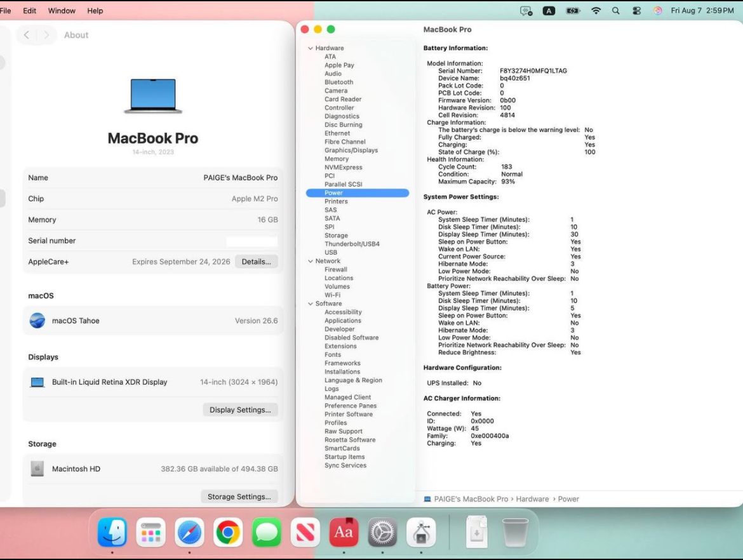Select Storage in Hardware list
The height and width of the screenshot is (560, 743).
[x=336, y=236]
